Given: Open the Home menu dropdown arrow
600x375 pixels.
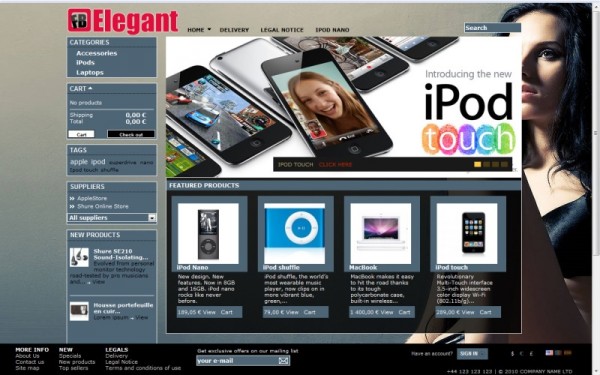Looking at the screenshot, I should point(209,29).
